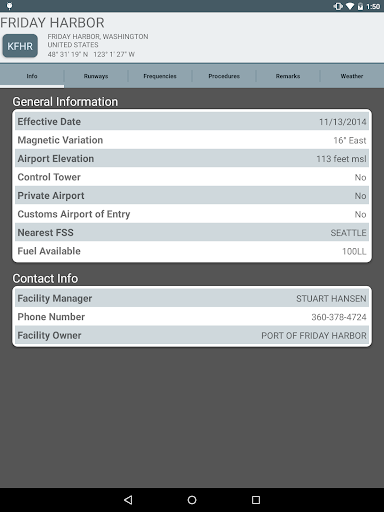Select the Info tab
384x512 pixels.
point(32,76)
